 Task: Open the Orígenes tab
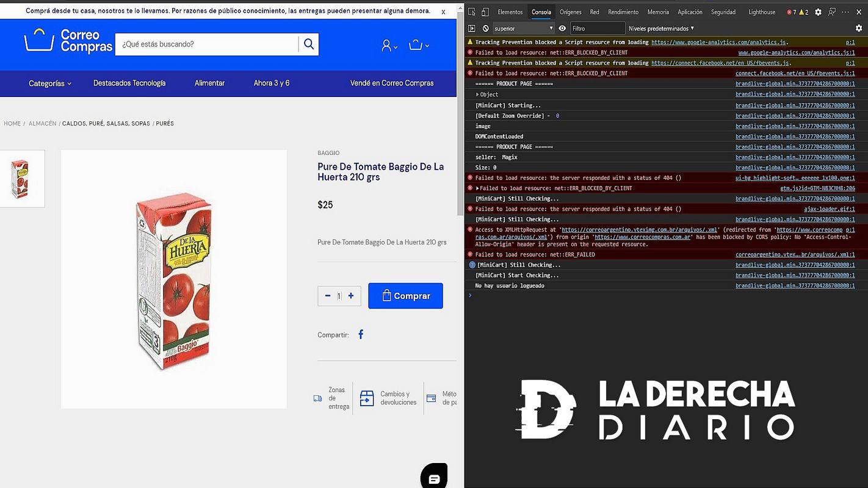pyautogui.click(x=571, y=12)
